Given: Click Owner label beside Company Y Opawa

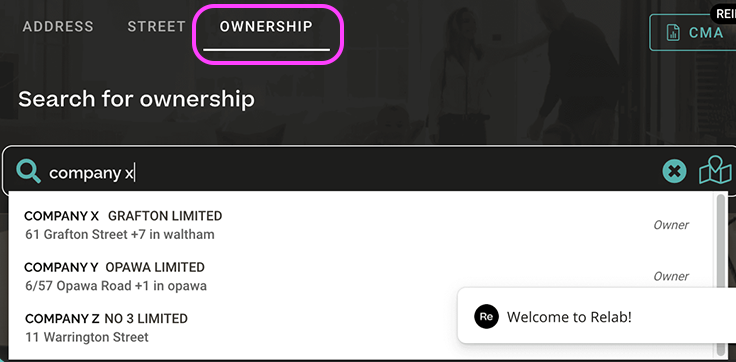Looking at the screenshot, I should [x=671, y=277].
